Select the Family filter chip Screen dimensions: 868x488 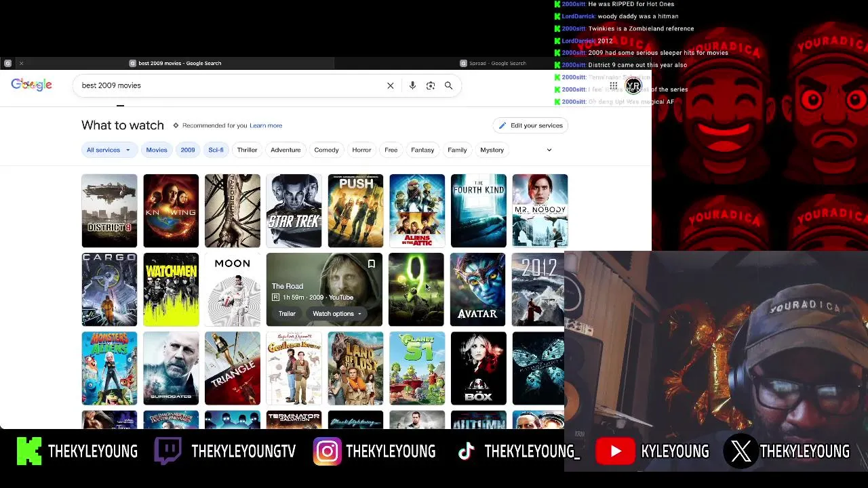[457, 150]
